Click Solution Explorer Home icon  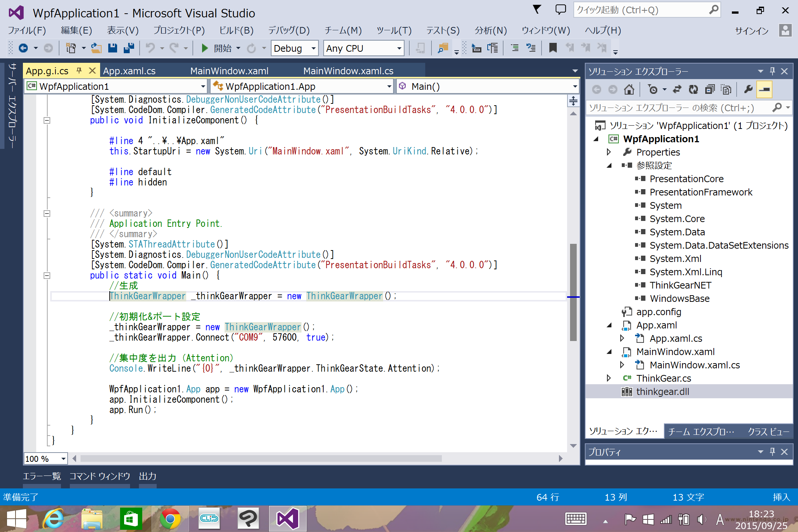(x=629, y=89)
